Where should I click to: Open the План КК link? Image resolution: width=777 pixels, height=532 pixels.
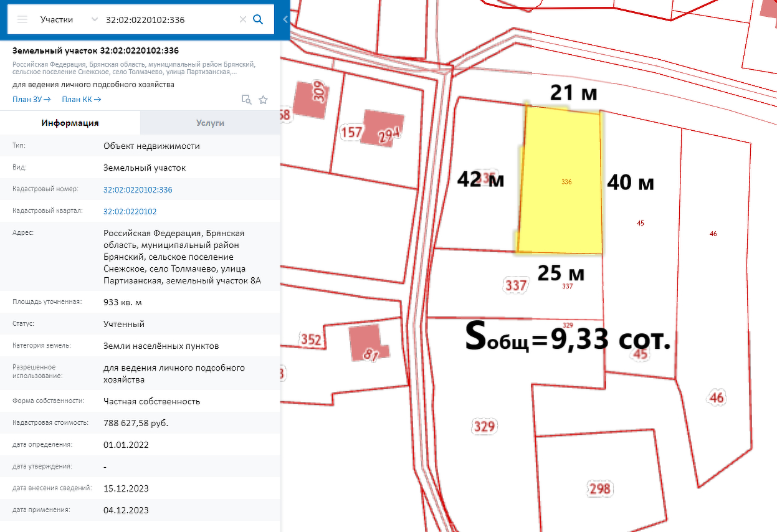tap(81, 100)
